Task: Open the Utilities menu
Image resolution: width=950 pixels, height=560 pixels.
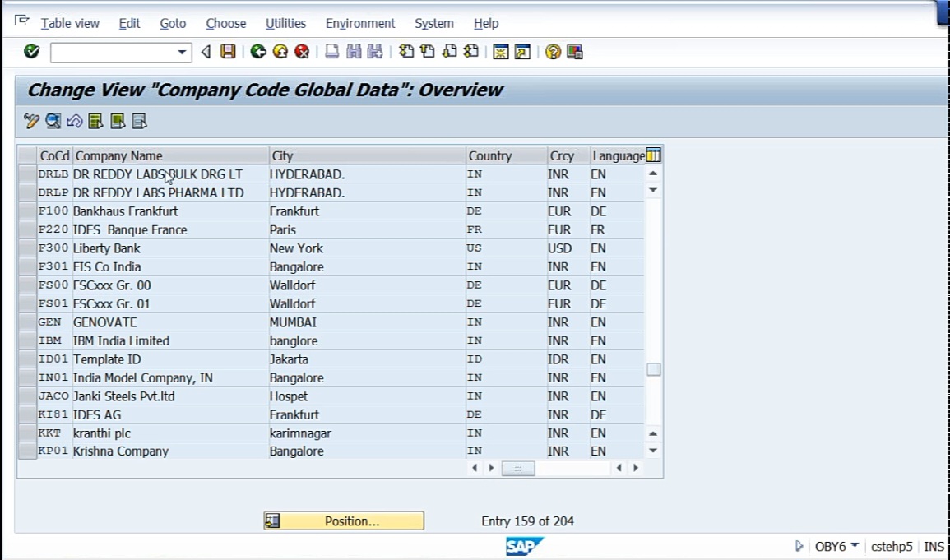Action: coord(285,24)
